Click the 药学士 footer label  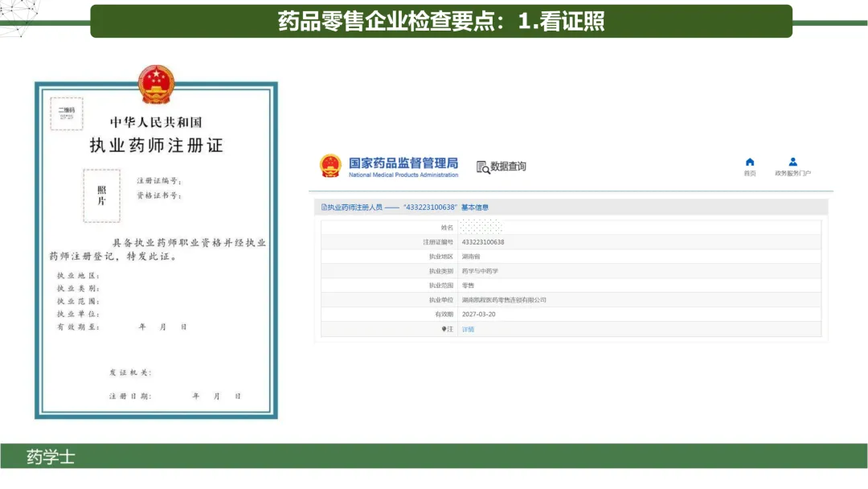[x=51, y=457]
